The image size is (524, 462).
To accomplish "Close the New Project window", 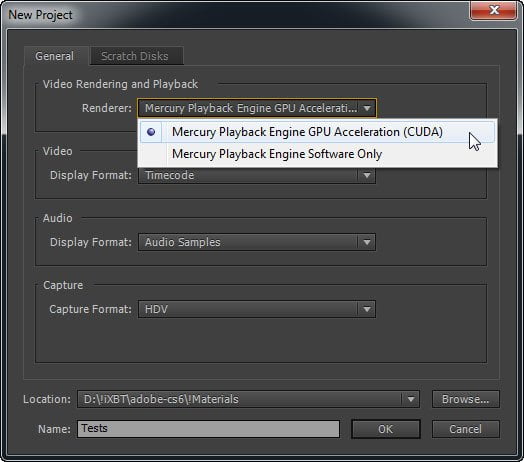I will 493,10.
